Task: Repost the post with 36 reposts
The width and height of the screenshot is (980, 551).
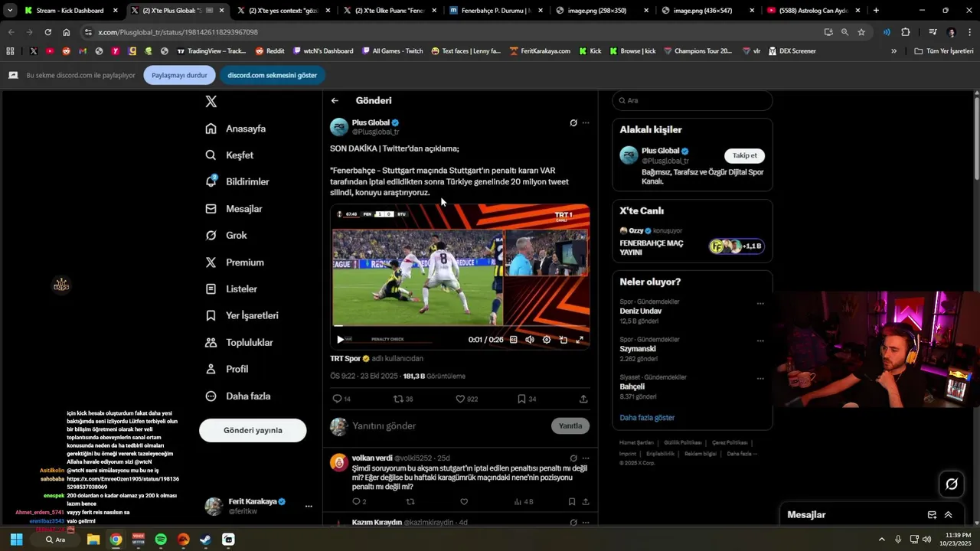Action: (403, 399)
